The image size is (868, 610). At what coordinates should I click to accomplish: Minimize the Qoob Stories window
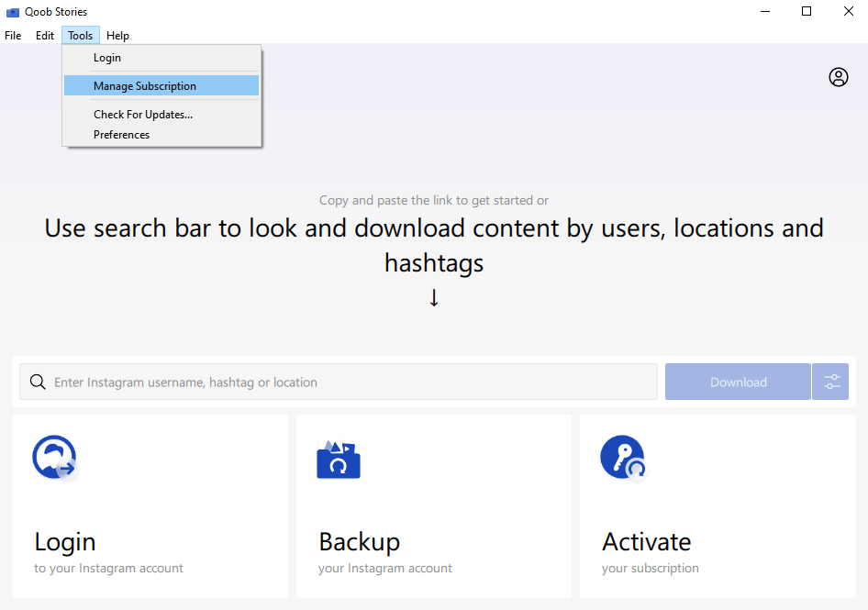tap(765, 11)
